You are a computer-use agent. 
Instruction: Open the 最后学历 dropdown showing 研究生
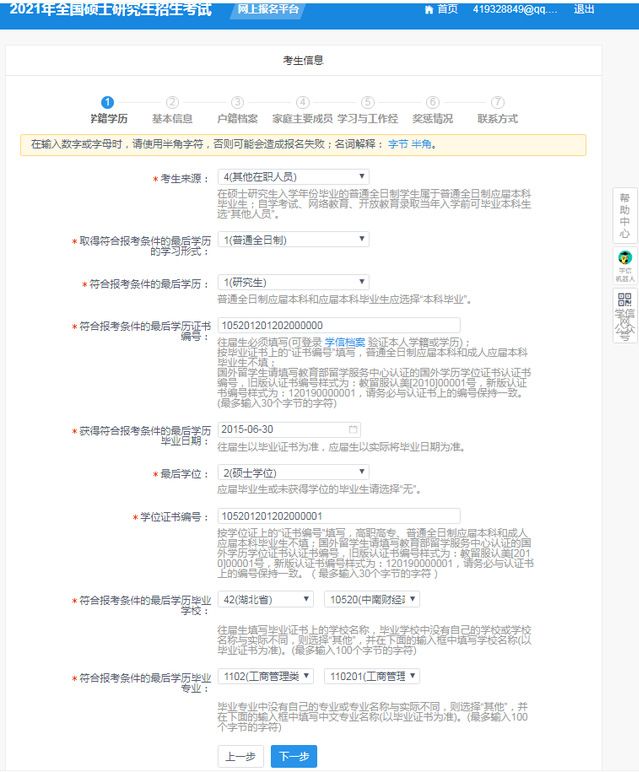293,282
